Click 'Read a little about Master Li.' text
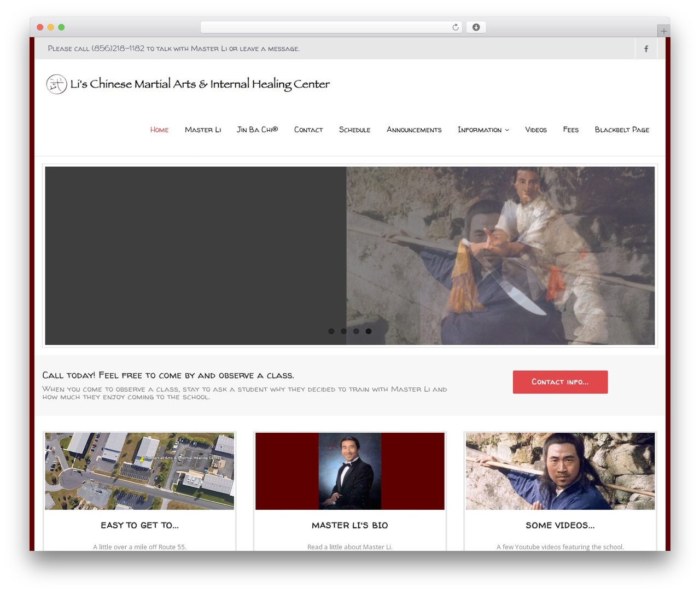Viewport: 700px width, 593px height. [350, 547]
